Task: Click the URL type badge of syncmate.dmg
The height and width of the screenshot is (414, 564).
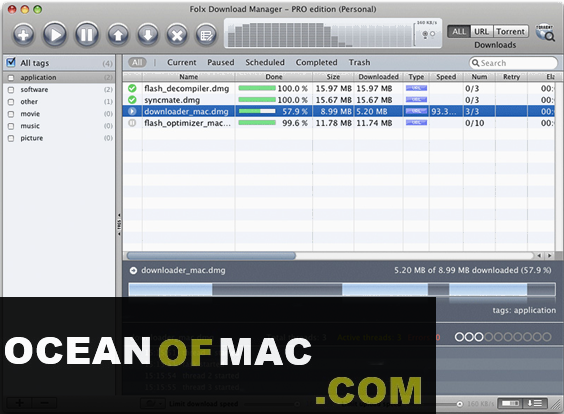Action: [x=416, y=100]
